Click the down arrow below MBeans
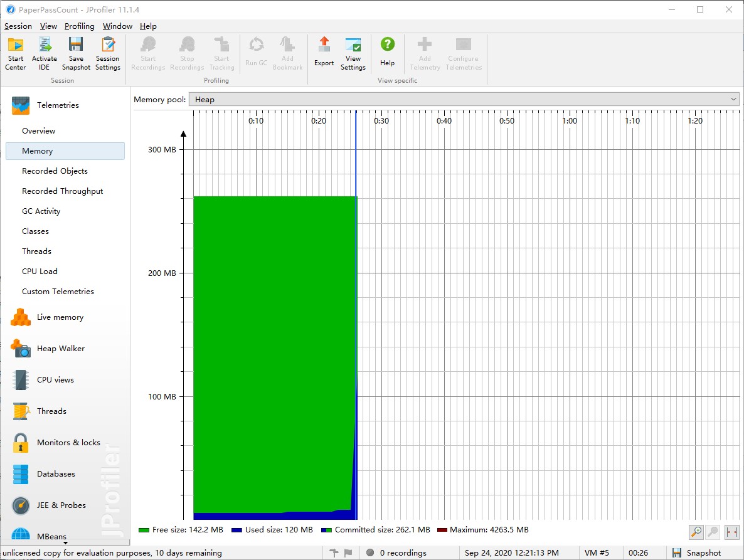Viewport: 744px width, 560px height. click(65, 542)
